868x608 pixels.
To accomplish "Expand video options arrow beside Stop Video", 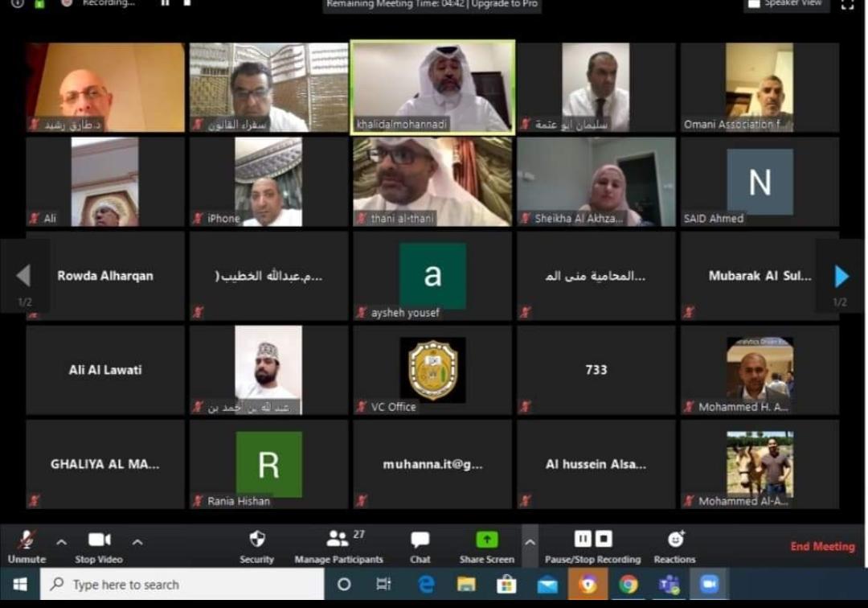I will 137,541.
